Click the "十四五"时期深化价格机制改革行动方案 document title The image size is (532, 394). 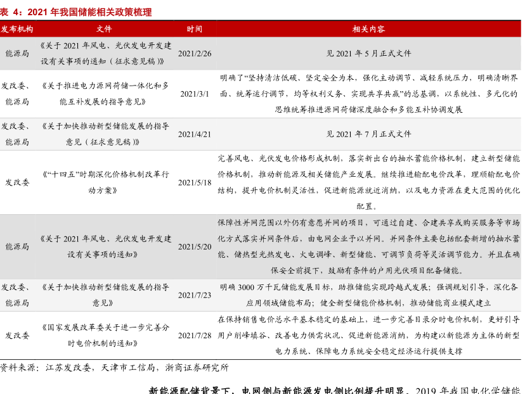click(x=105, y=182)
